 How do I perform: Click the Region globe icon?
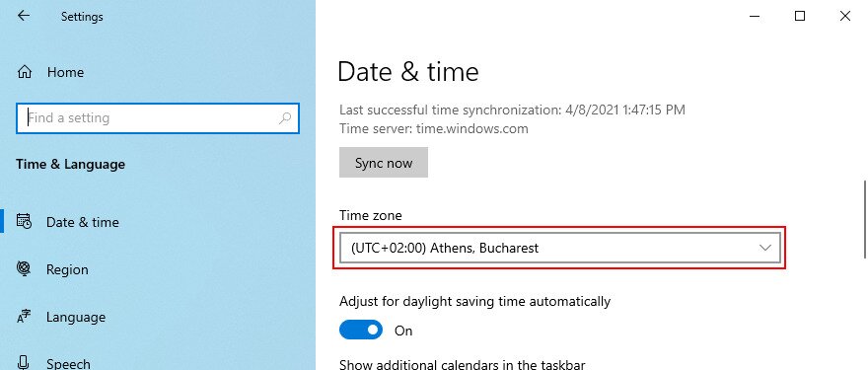(x=25, y=269)
